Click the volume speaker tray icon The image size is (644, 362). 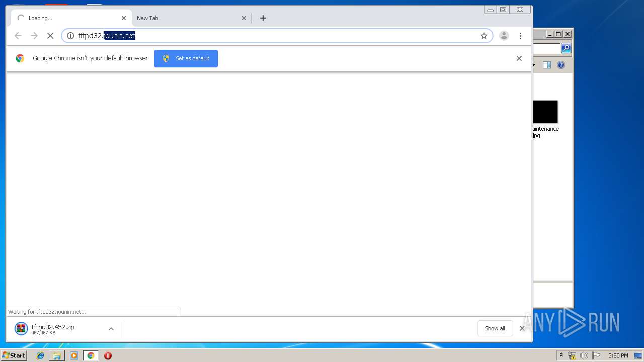tap(584, 355)
